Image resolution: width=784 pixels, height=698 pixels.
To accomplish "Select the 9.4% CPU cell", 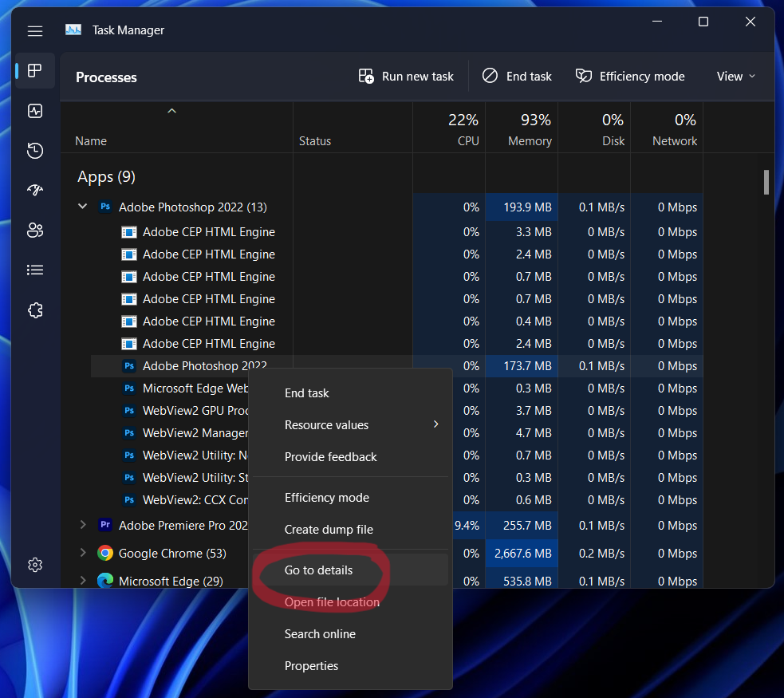I will point(467,526).
